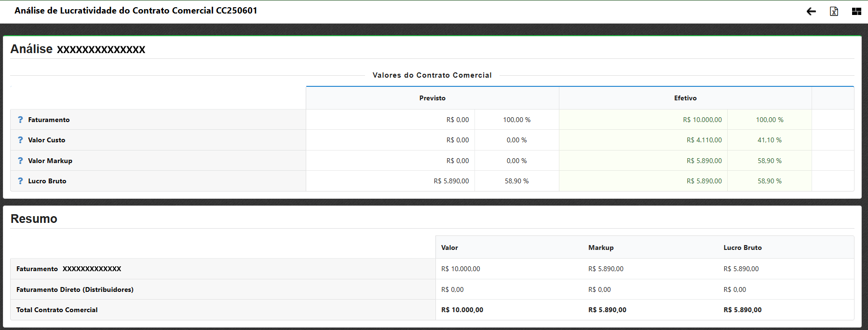Select Previsto Valor Markup value R$ 0,00

458,161
